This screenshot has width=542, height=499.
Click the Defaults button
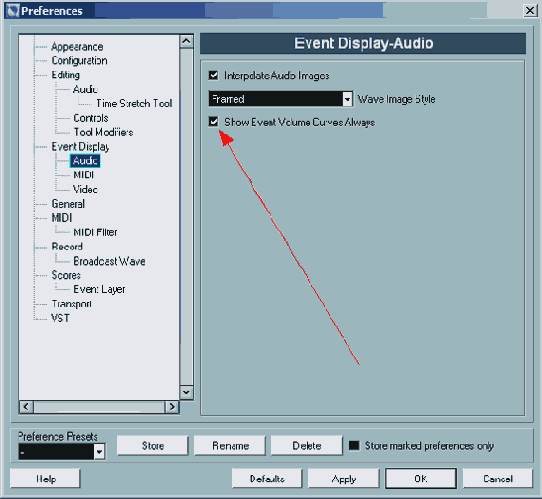(267, 479)
